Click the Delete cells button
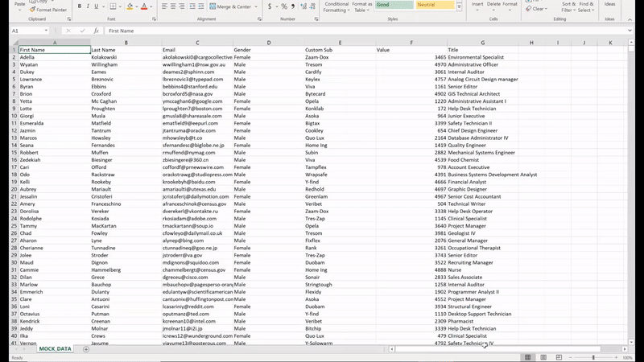Image resolution: width=644 pixels, height=362 pixels. click(x=493, y=6)
